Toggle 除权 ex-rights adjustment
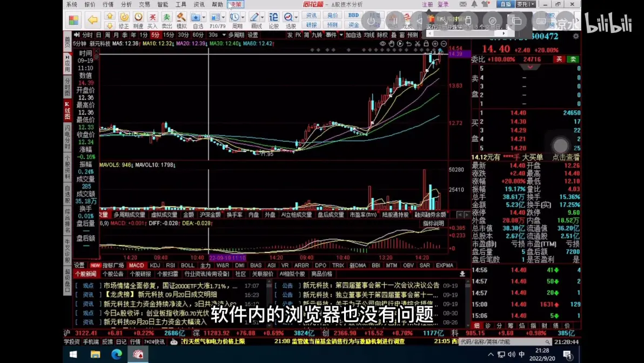Viewport: 644px width, 363px height. click(x=383, y=35)
